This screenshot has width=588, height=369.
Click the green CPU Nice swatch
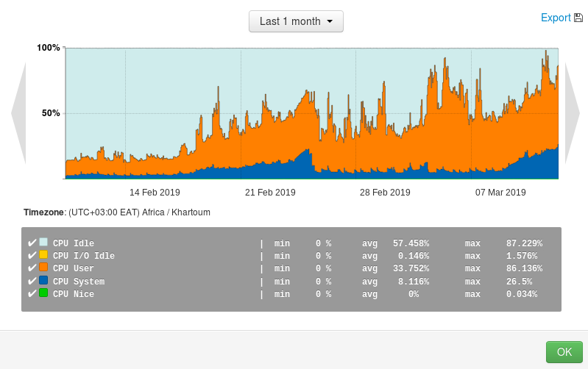[x=43, y=293]
